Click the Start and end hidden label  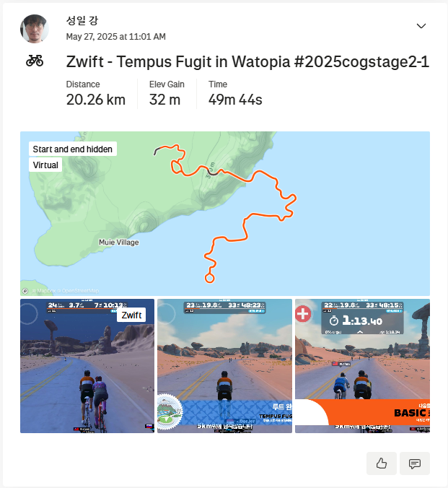pos(73,149)
